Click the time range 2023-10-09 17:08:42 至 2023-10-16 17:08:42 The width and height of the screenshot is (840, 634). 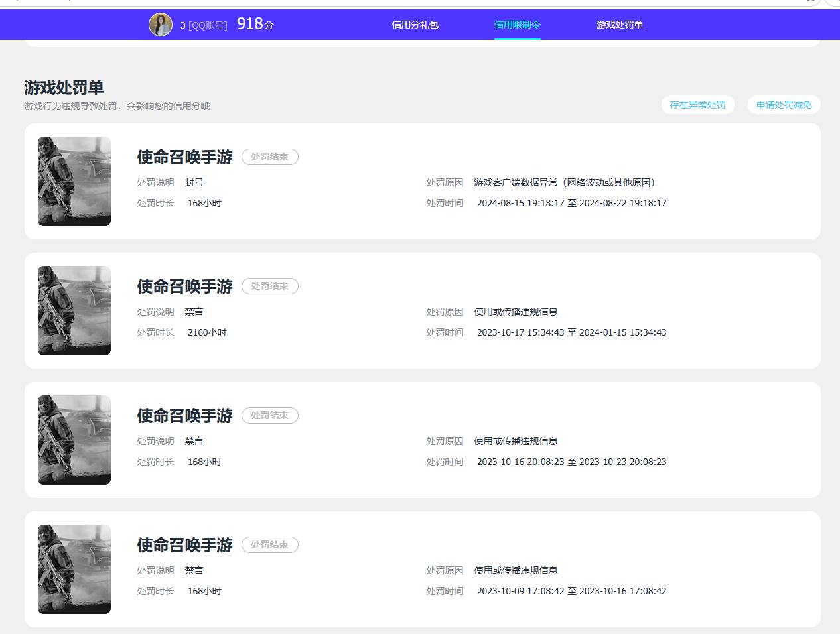click(x=571, y=591)
